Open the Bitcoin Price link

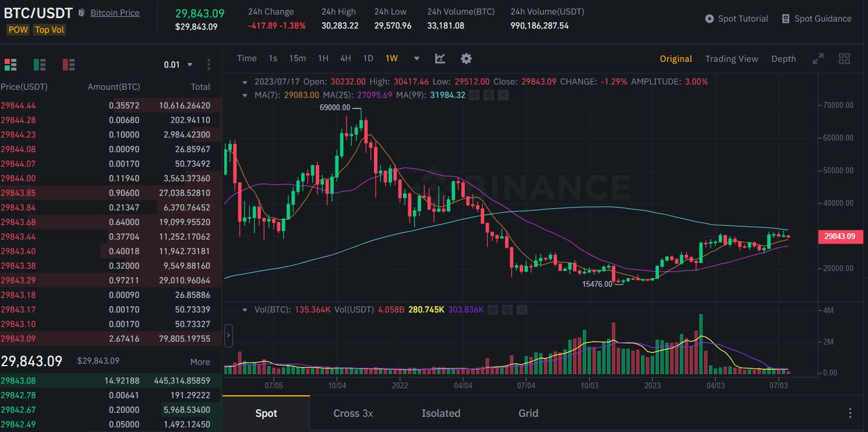tap(114, 13)
